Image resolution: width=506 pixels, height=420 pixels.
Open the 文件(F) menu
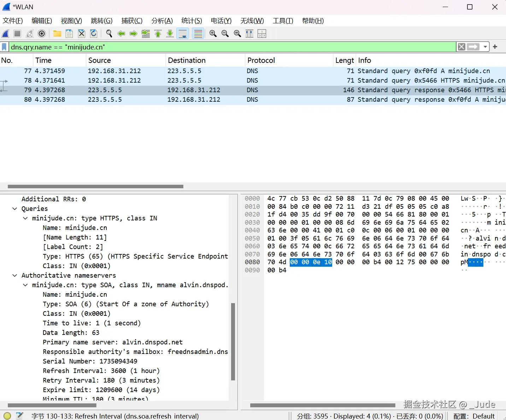13,20
